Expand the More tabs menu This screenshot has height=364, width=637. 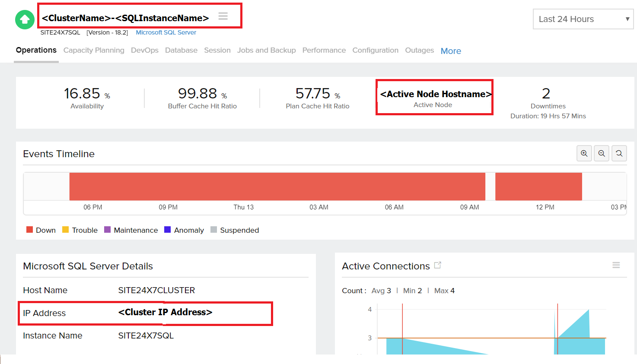(451, 51)
